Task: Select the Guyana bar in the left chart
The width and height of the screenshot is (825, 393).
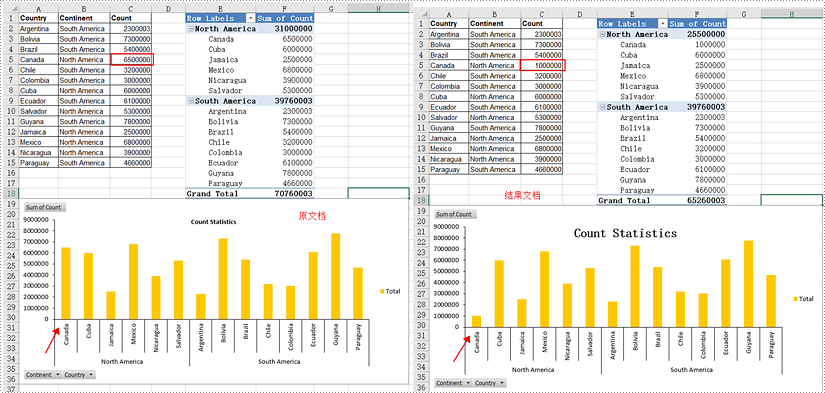Action: [335, 276]
